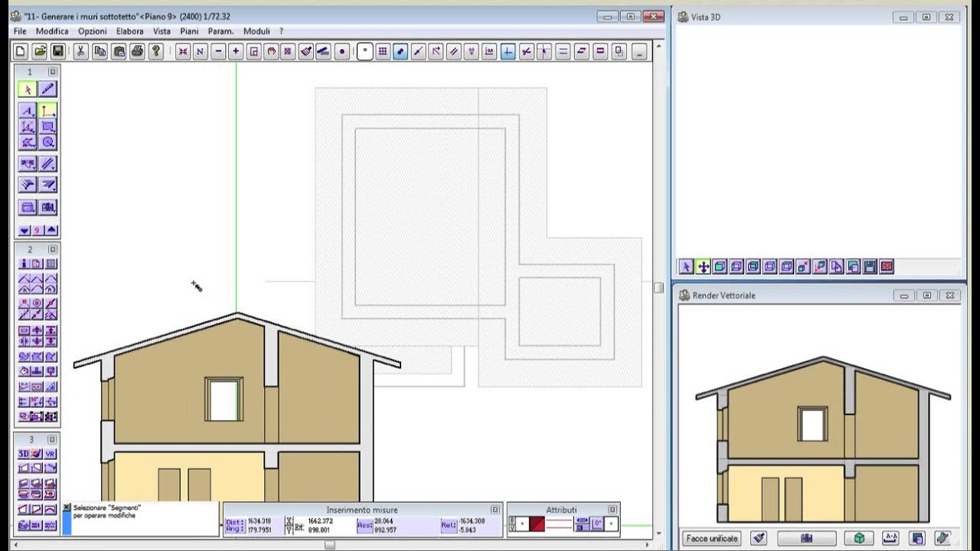Collapse panel 3 with its corner button

(x=53, y=439)
